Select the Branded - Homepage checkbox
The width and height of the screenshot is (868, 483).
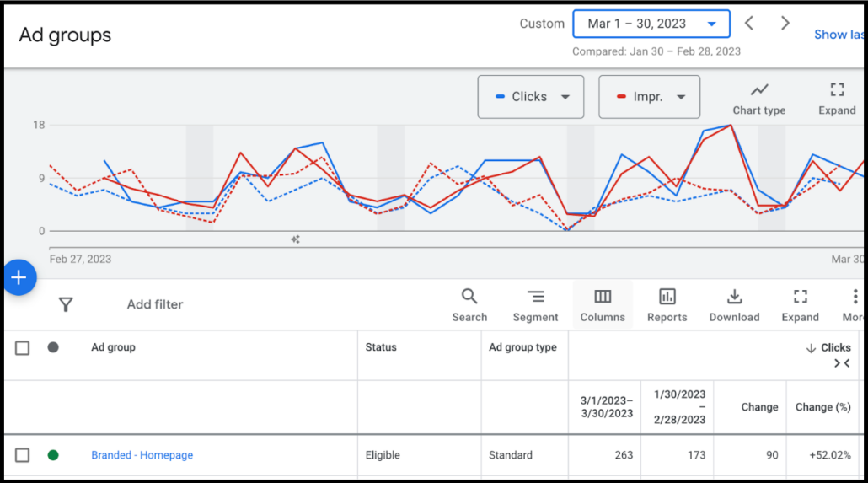tap(22, 455)
